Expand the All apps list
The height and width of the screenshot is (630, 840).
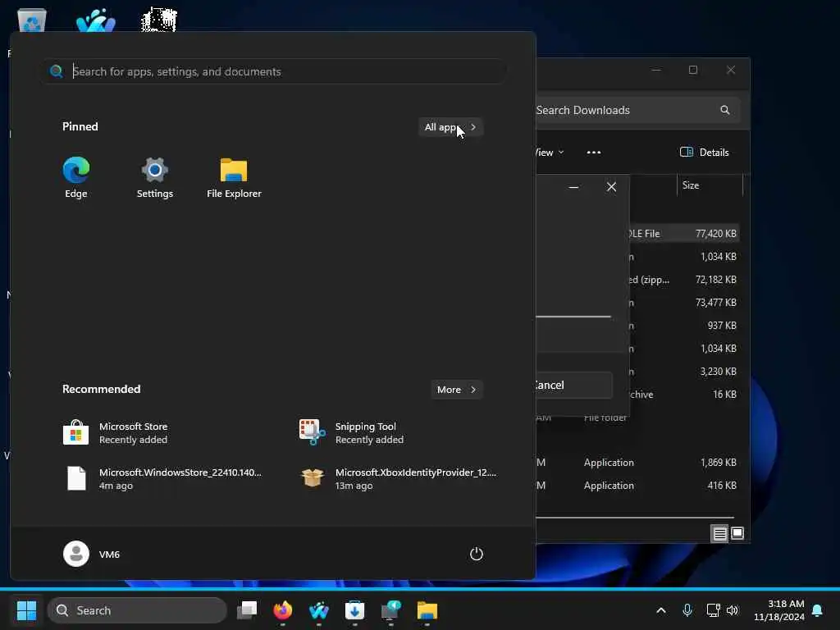point(450,127)
